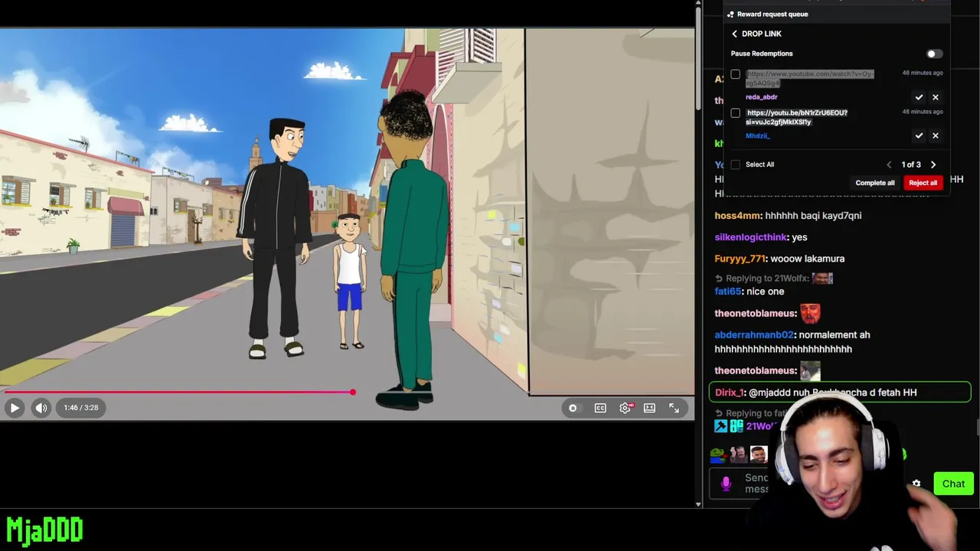Click the highlighted Dirix_1 chat message

[x=840, y=393]
